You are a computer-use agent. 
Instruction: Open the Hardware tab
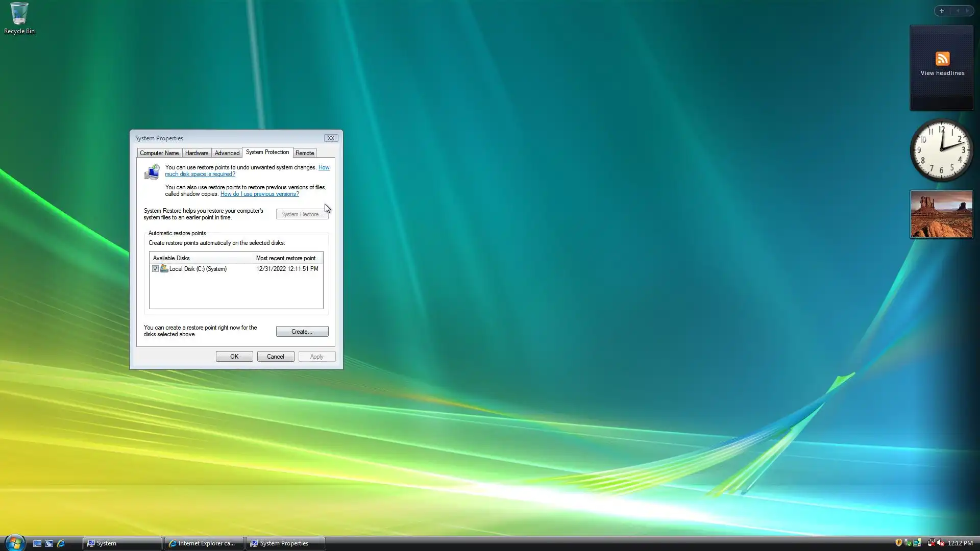coord(197,153)
